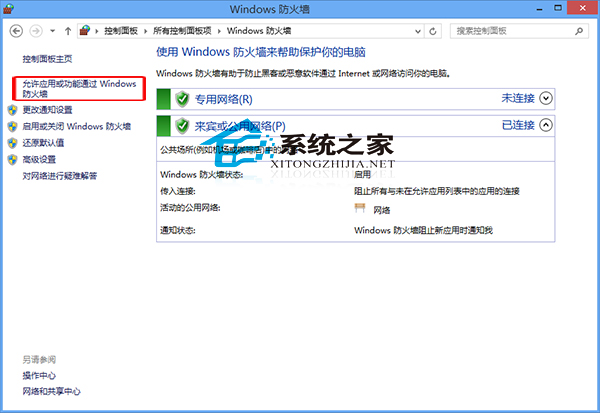
Task: Click shield icon beside 还原默认值
Action: tap(13, 143)
